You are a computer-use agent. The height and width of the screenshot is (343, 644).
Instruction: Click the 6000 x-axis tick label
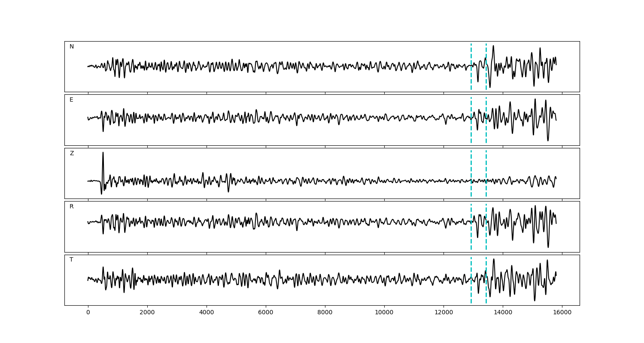click(266, 313)
